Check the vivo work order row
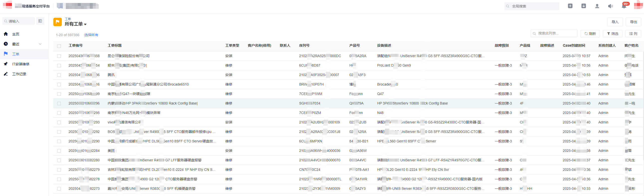644x196 pixels. [59, 122]
